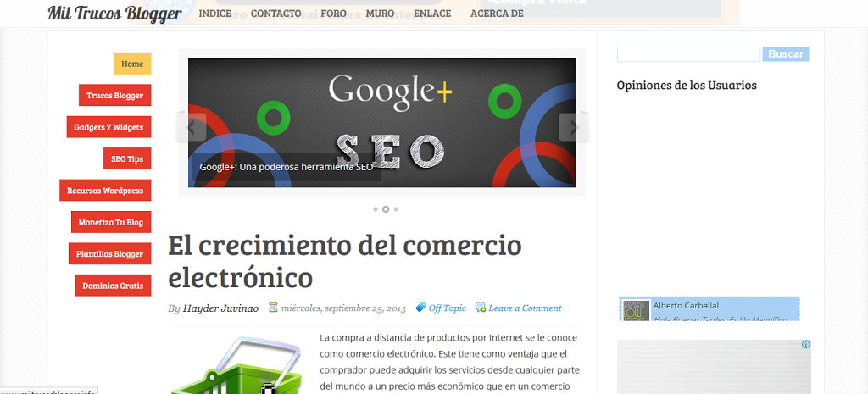Click the comment bubble icon beside Leave a Comment

point(481,308)
